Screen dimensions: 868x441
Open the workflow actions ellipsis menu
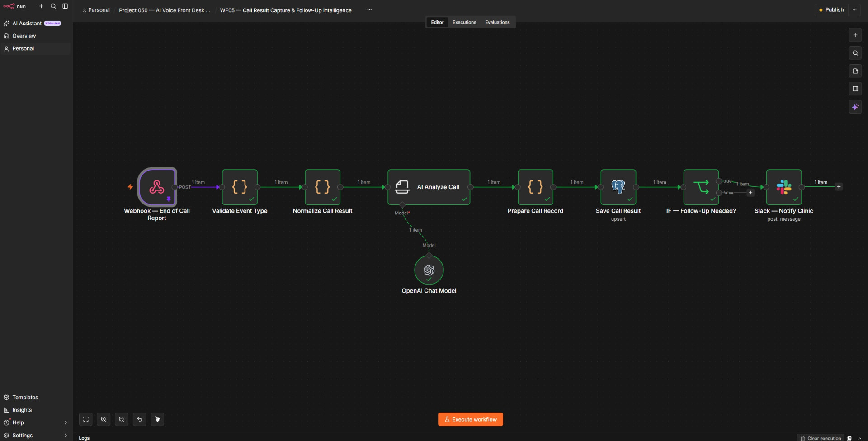click(369, 10)
